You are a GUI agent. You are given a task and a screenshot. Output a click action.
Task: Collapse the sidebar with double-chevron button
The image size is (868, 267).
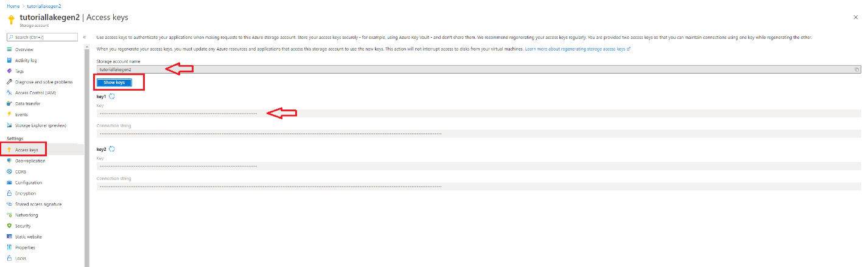[x=85, y=38]
